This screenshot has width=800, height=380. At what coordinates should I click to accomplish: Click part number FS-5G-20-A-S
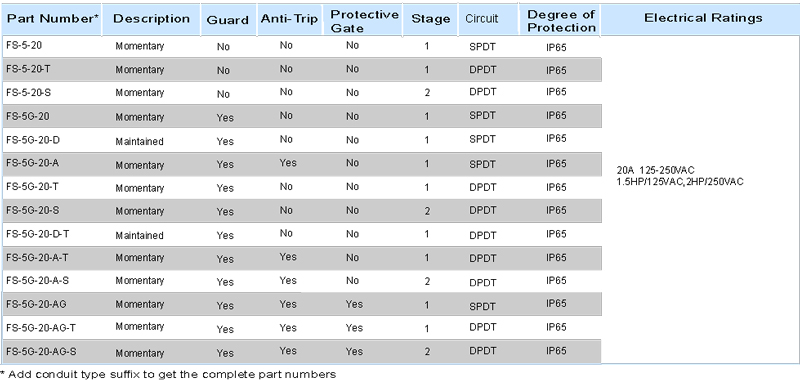tap(38, 280)
